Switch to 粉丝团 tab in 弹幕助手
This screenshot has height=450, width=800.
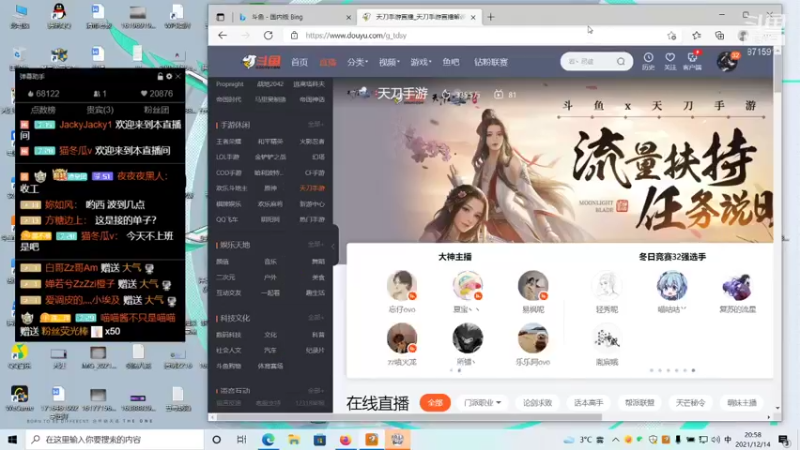pyautogui.click(x=156, y=110)
